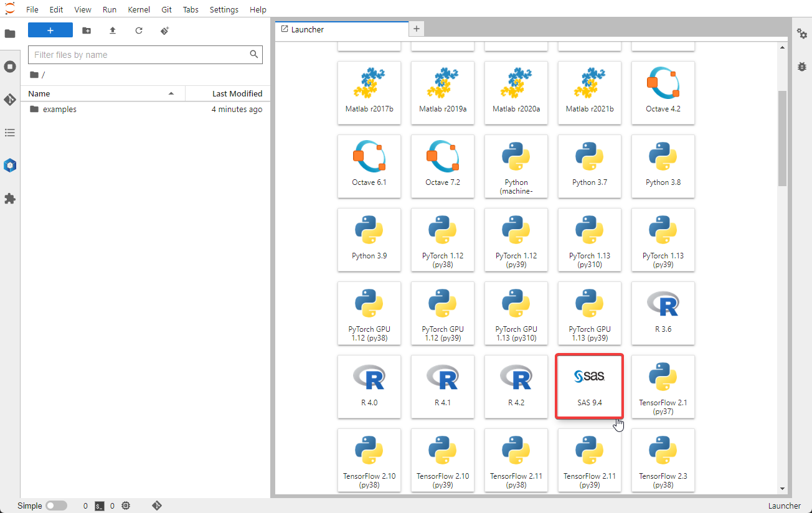Launch the Matlab r2021b kernel

[589, 93]
